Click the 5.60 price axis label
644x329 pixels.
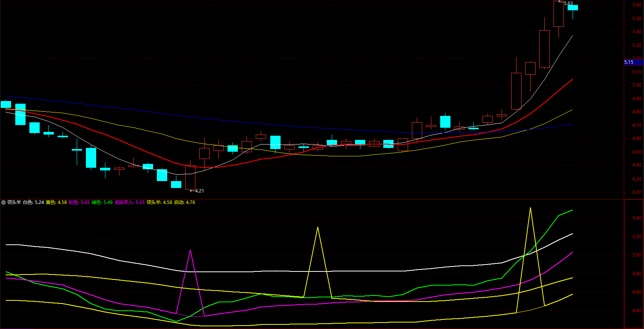pos(636,5)
